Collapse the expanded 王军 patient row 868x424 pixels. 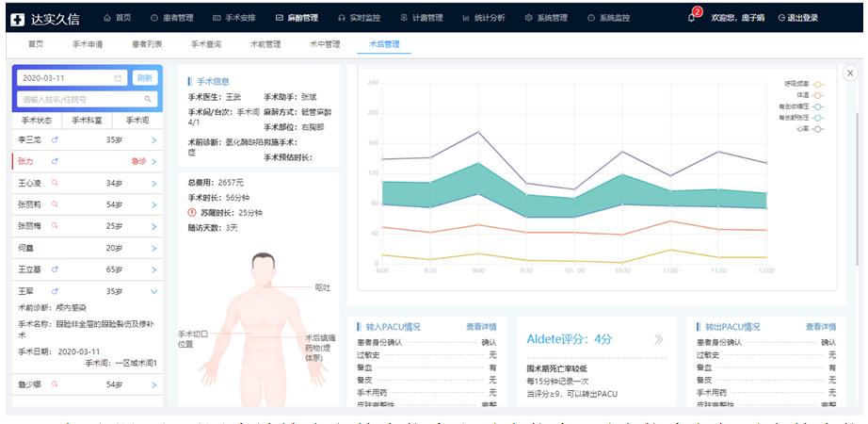[x=154, y=291]
